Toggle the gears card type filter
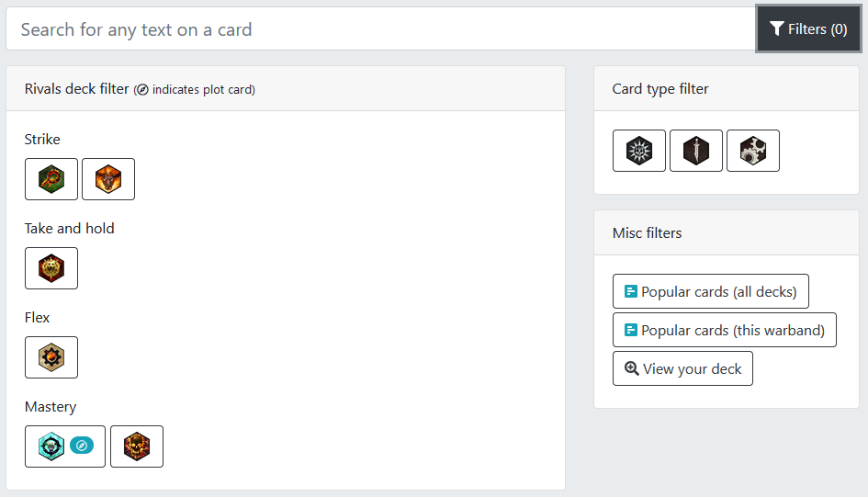Viewport: 868px width, 497px height. [x=753, y=151]
